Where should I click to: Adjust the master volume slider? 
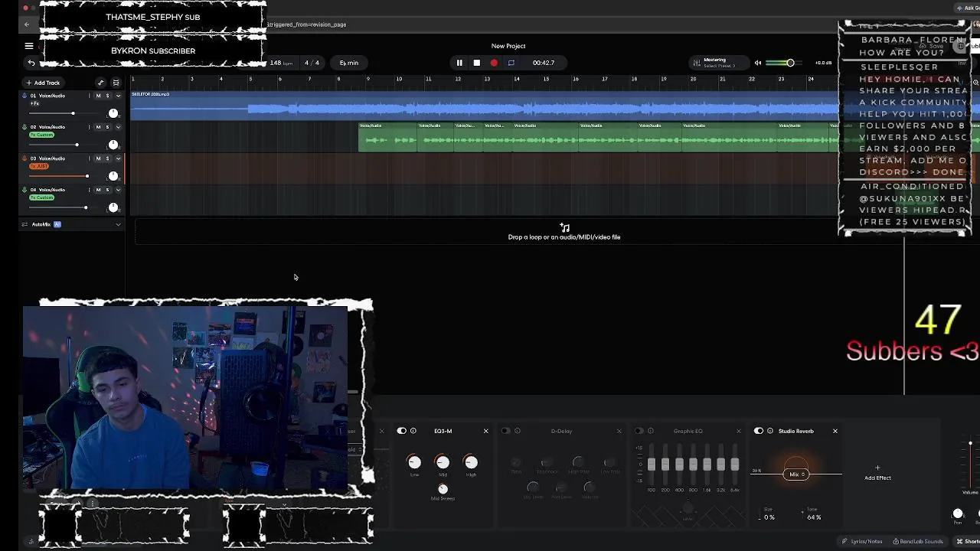(782, 63)
